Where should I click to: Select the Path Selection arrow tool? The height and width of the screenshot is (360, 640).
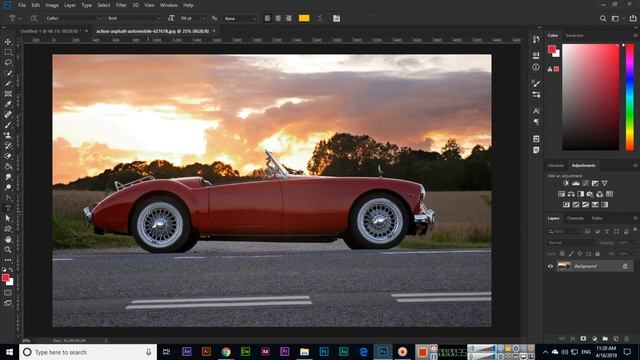pos(8,218)
